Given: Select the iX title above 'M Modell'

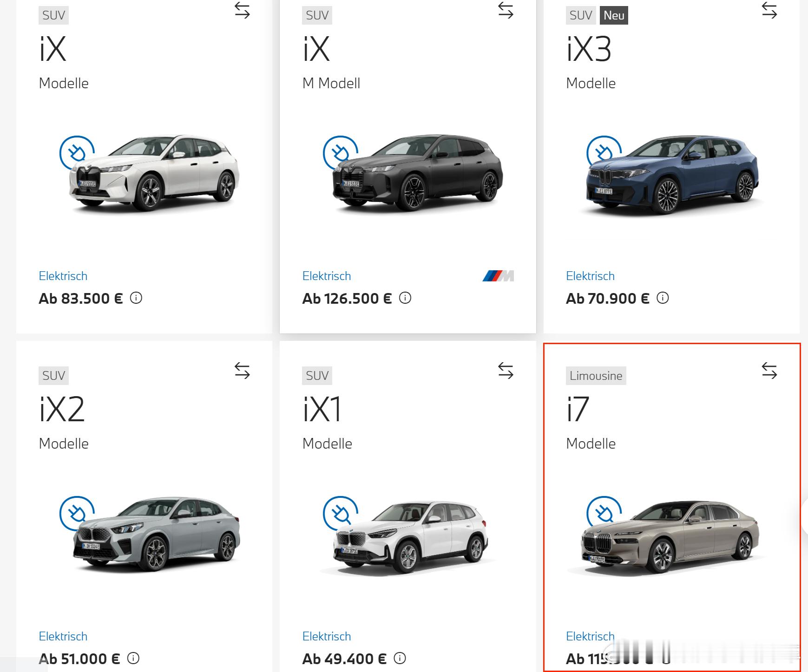Looking at the screenshot, I should (x=316, y=49).
